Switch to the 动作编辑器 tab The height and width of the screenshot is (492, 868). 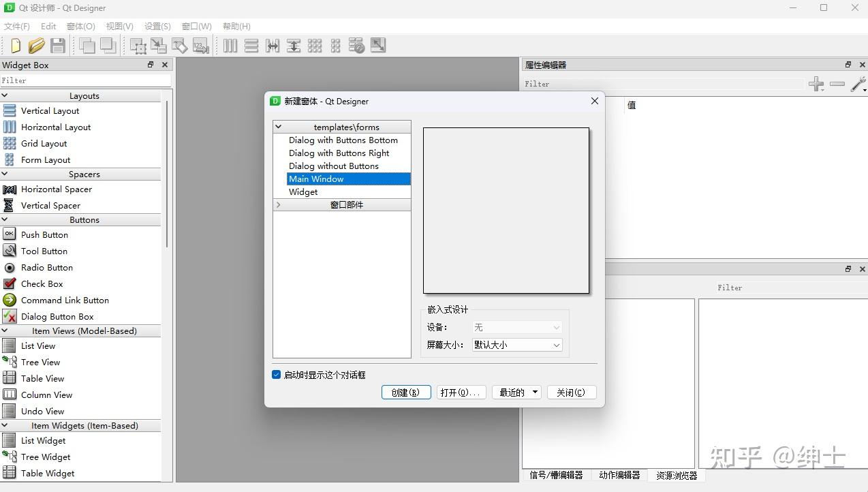(x=619, y=475)
